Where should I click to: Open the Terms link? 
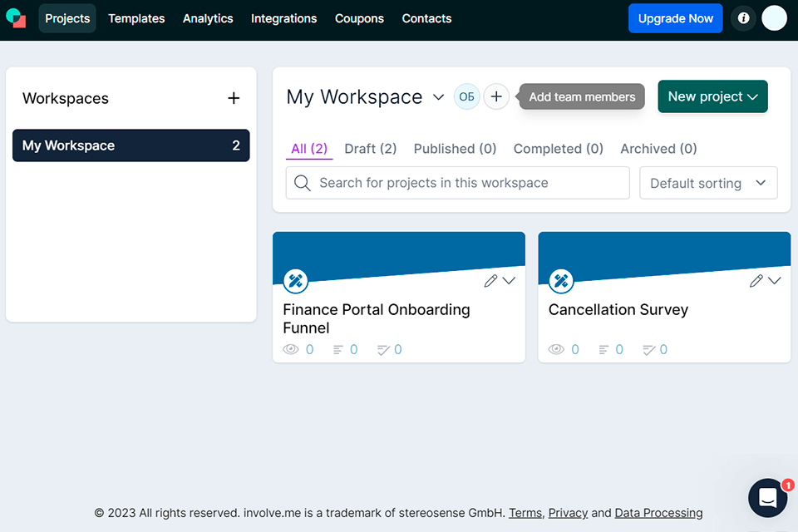[525, 513]
